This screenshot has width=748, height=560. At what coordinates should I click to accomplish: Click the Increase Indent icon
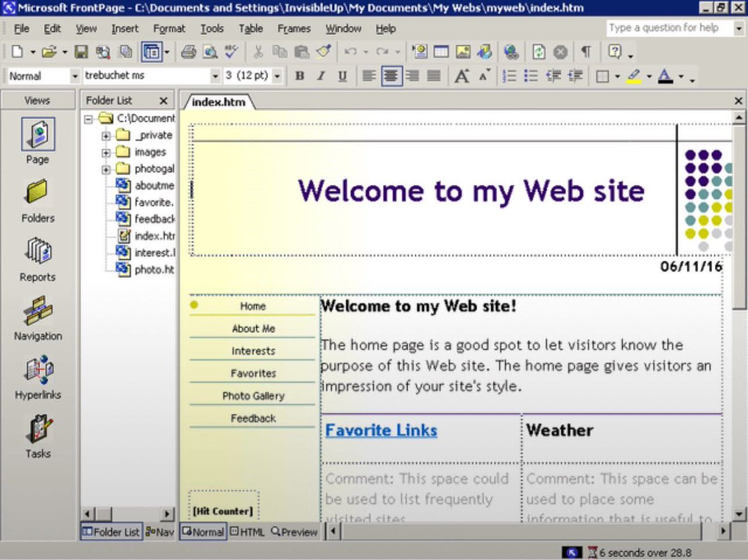point(575,76)
